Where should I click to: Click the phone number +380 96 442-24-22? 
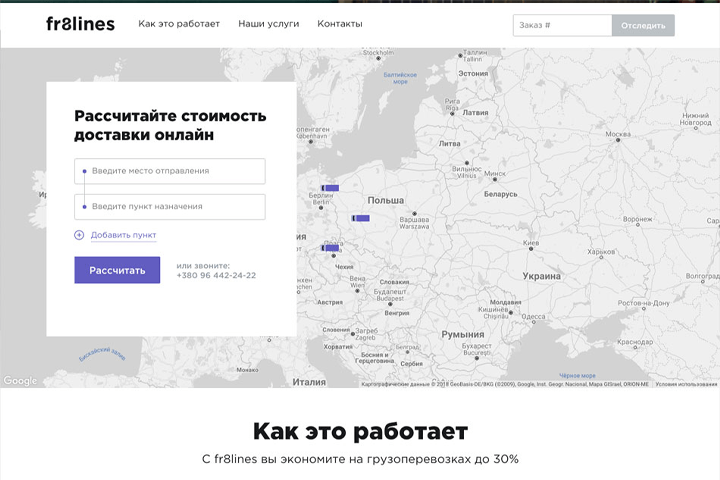click(x=216, y=276)
